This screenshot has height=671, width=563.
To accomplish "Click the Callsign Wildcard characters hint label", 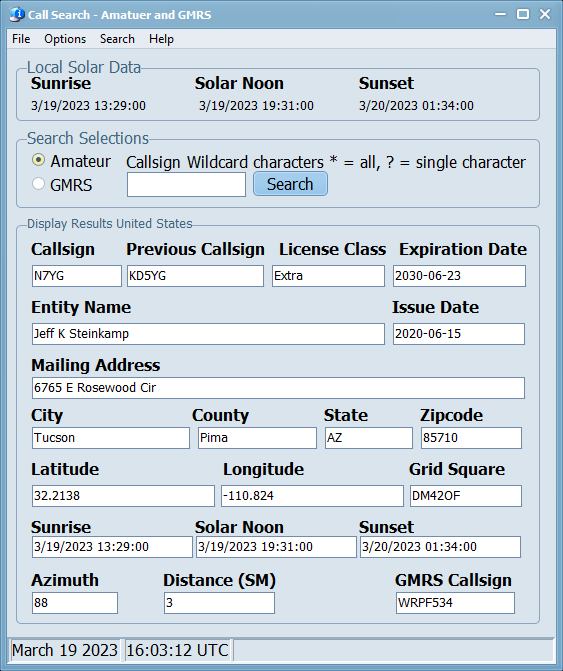I will (326, 163).
